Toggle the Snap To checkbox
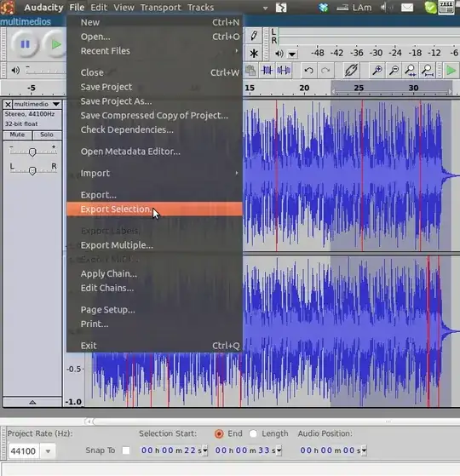 [126, 450]
